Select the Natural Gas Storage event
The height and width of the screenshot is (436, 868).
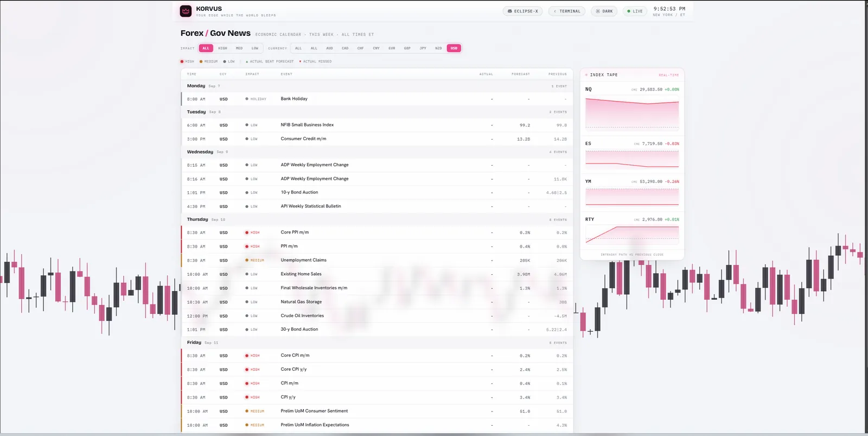tap(377, 302)
